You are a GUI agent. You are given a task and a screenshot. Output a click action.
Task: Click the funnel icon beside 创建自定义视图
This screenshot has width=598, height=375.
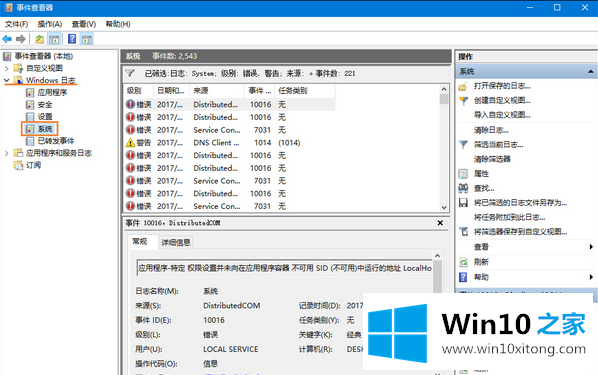coord(463,101)
